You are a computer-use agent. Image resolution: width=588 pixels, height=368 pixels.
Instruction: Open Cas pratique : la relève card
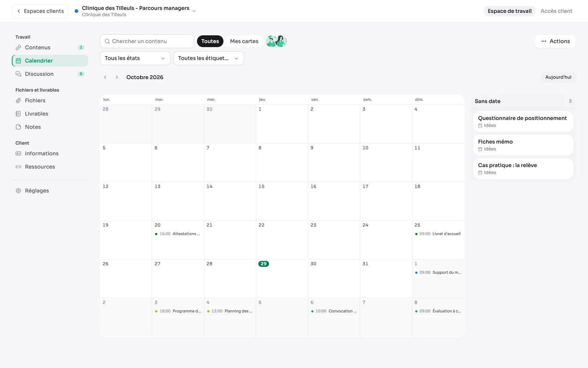tap(523, 169)
